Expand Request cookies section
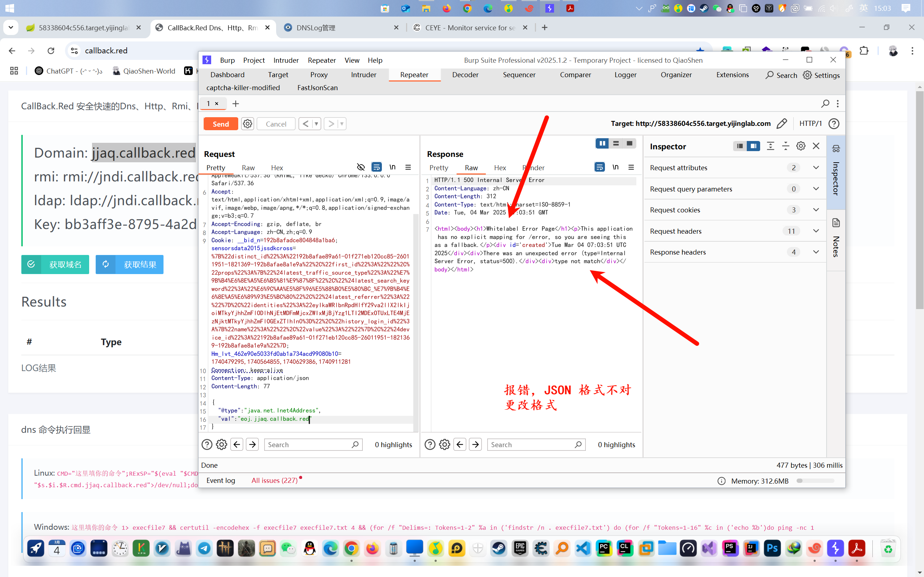Viewport: 924px width, 577px height. (816, 210)
